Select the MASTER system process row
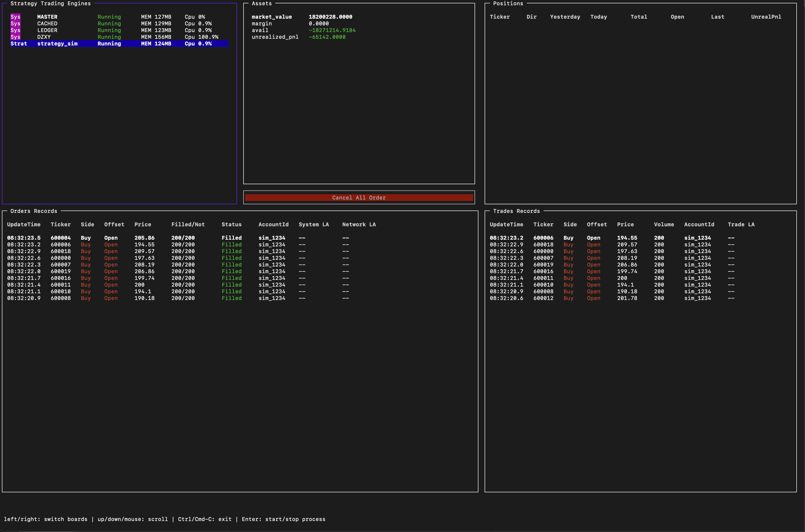The image size is (805, 532). [47, 17]
